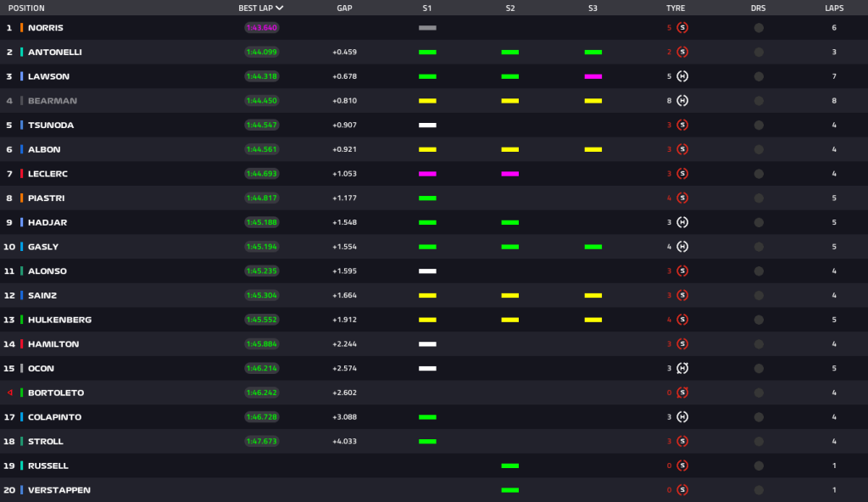Select the TYRE column header
868x502 pixels.
point(676,8)
